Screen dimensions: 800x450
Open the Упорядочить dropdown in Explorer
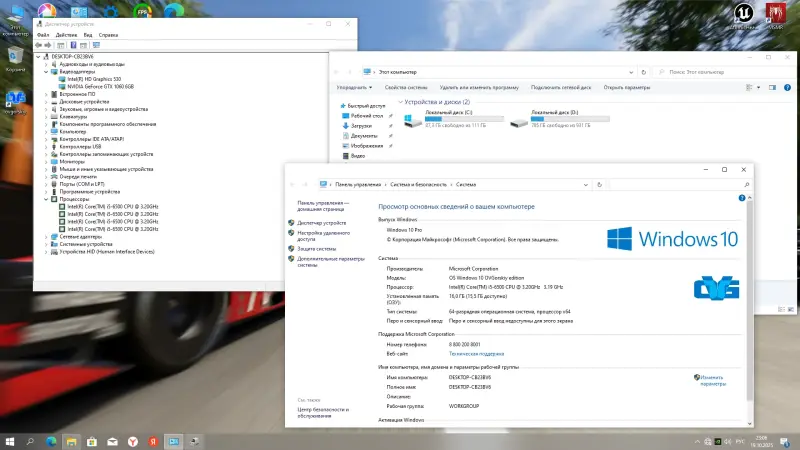pos(353,87)
